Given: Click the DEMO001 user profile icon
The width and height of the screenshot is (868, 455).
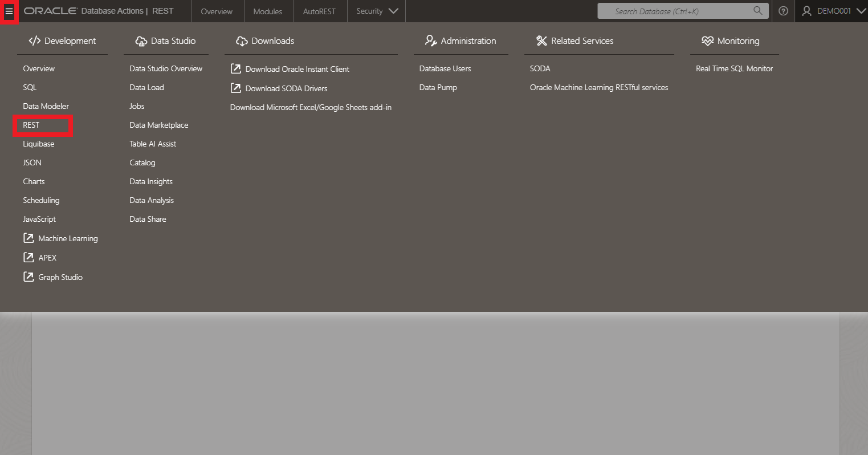Looking at the screenshot, I should pyautogui.click(x=806, y=11).
